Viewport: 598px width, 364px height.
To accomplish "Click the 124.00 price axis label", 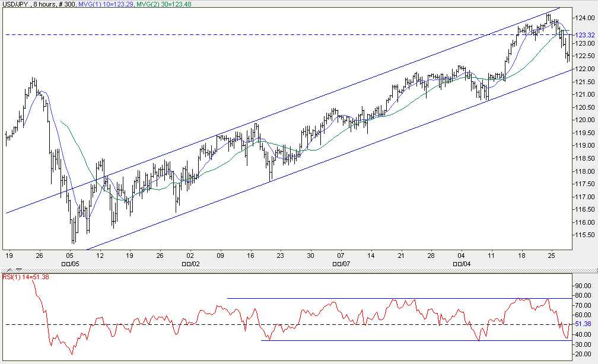I will click(x=585, y=18).
